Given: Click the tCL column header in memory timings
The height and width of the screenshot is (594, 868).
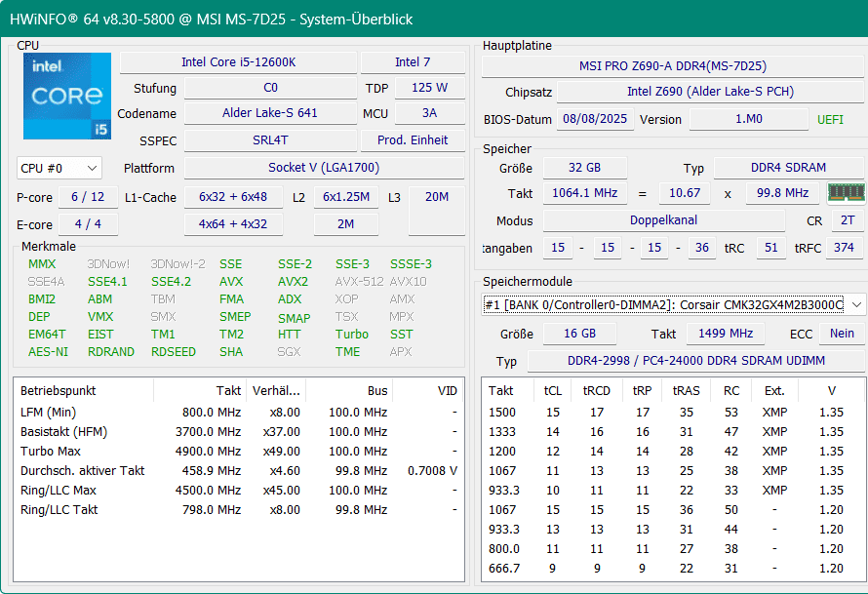Looking at the screenshot, I should [x=553, y=390].
